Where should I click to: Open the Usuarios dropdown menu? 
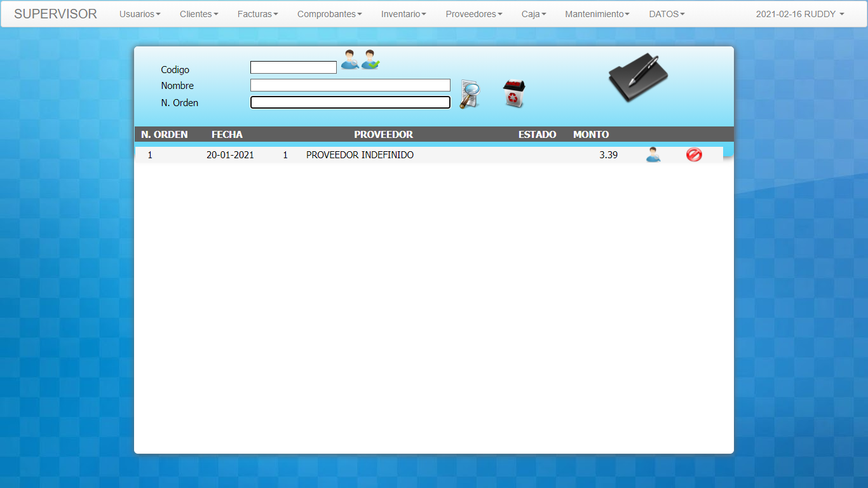click(x=140, y=14)
